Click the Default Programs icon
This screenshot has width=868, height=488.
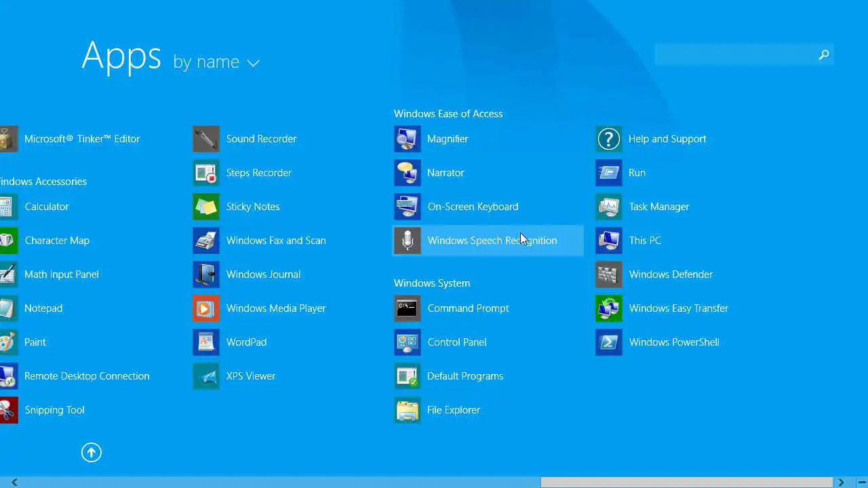(408, 376)
